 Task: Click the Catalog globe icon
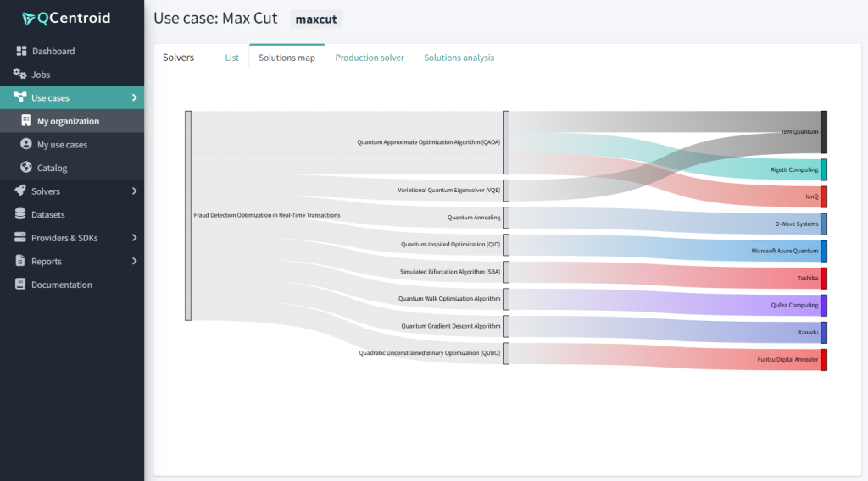click(x=26, y=168)
